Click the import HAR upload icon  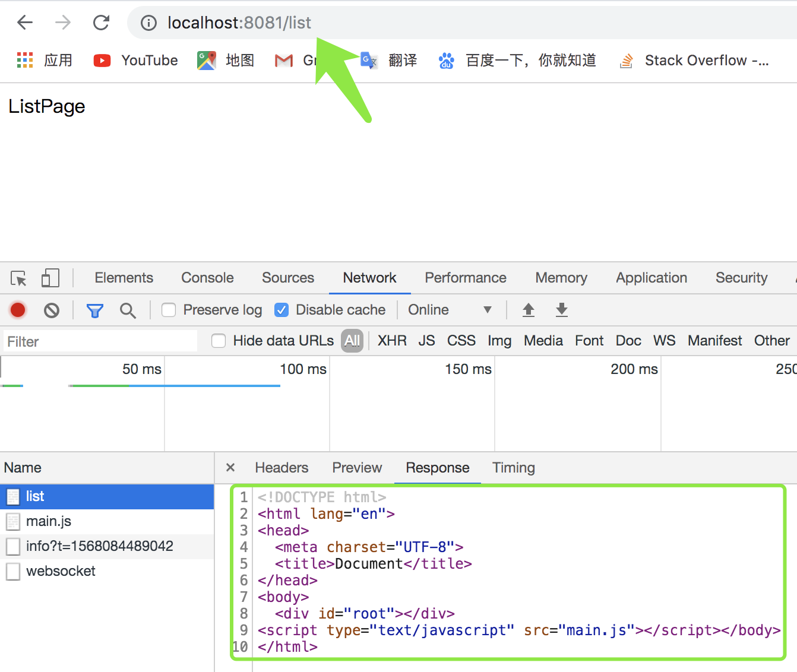point(529,310)
